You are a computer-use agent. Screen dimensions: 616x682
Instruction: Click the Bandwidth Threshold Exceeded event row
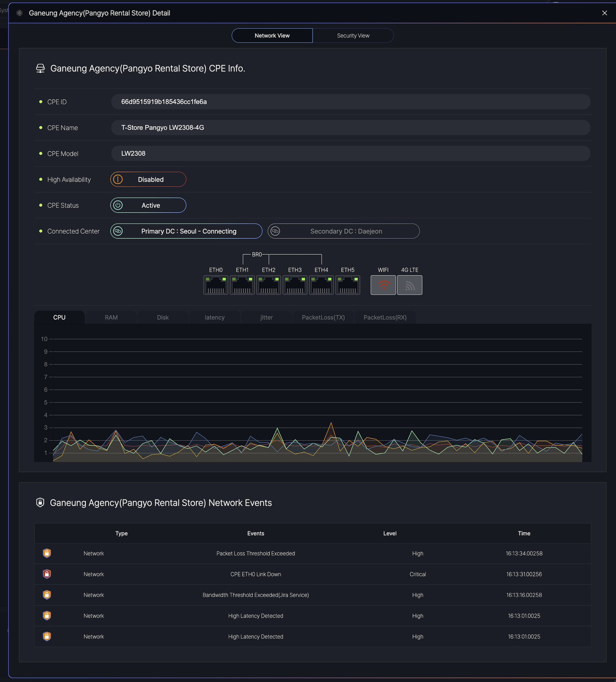[256, 595]
